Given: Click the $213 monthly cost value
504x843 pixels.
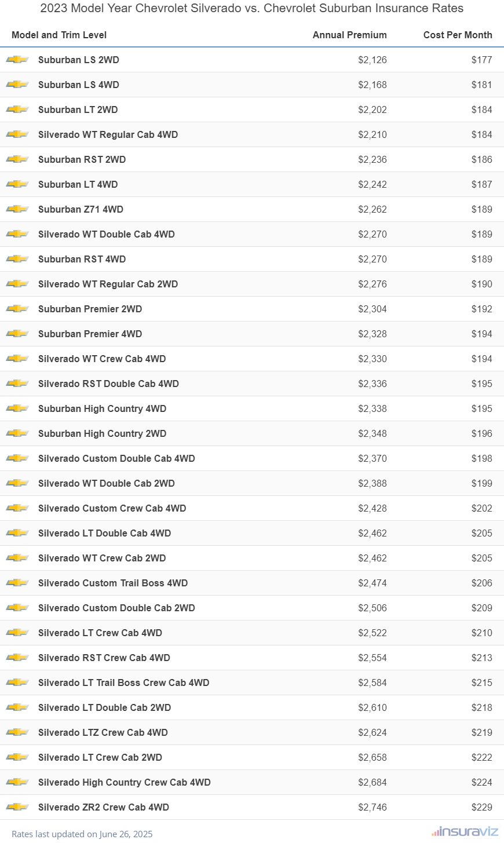Looking at the screenshot, I should point(482,658).
